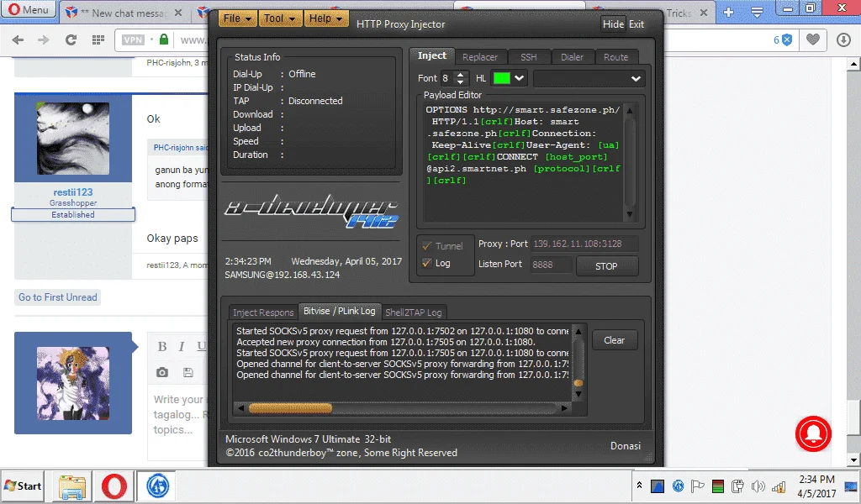Click the Go to First Unread link
Screen dimensions: 861x504
tap(58, 297)
